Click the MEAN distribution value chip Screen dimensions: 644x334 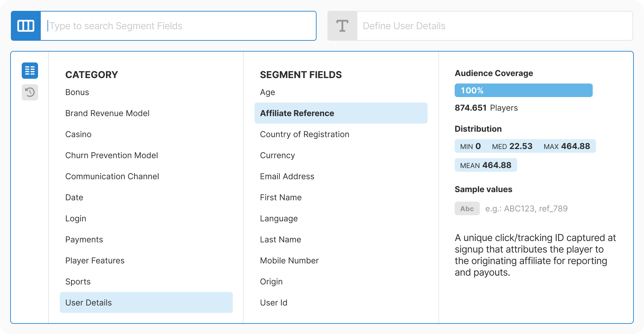(x=486, y=165)
